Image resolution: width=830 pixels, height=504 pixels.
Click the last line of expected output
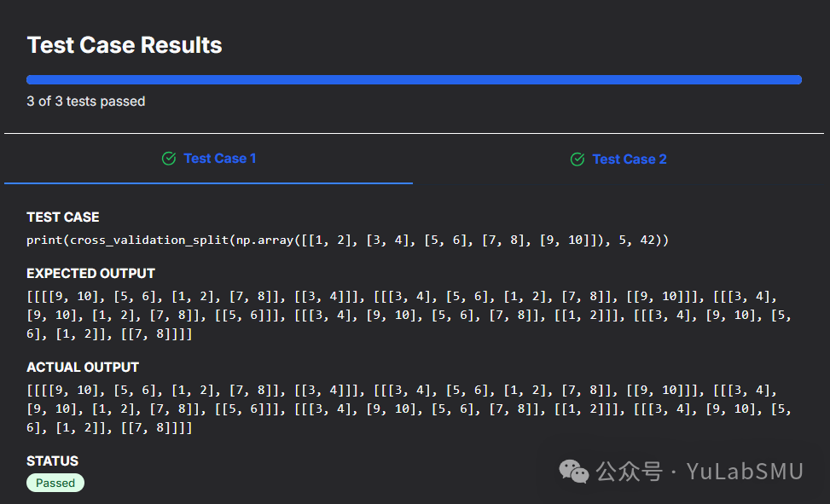[x=109, y=334]
